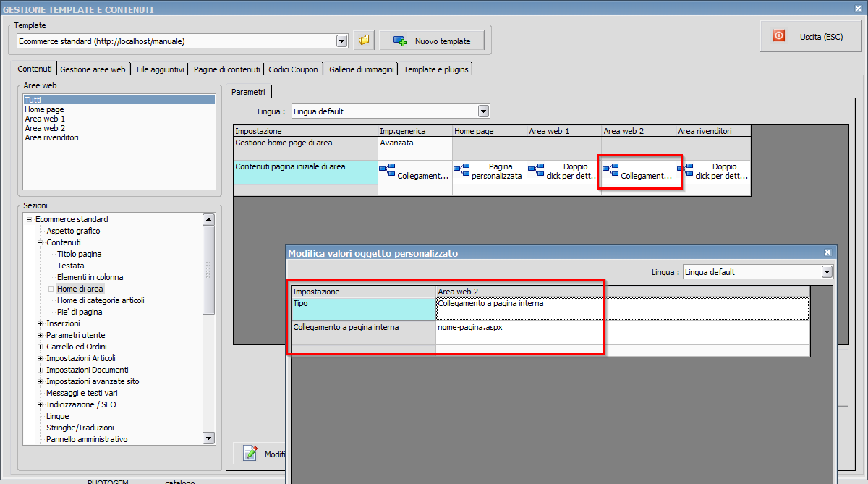Click the Avanzata cell for Gestione home page
Screen dimensions: 868x484
tap(415, 148)
